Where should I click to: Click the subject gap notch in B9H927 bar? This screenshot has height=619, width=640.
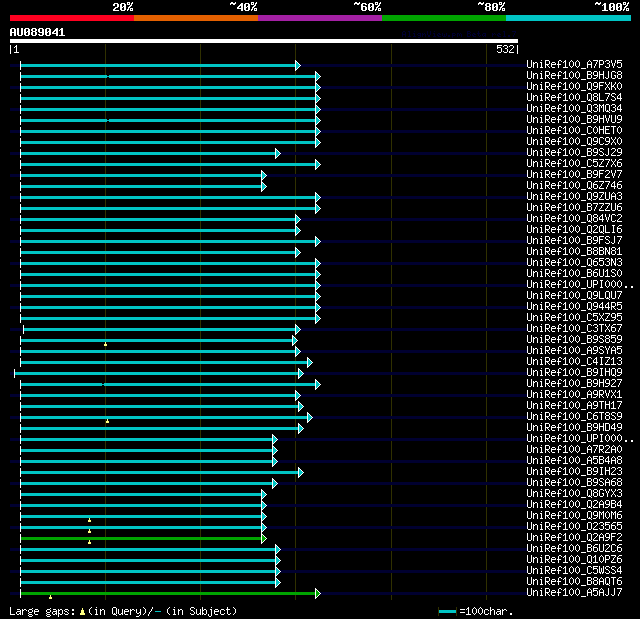tap(103, 384)
